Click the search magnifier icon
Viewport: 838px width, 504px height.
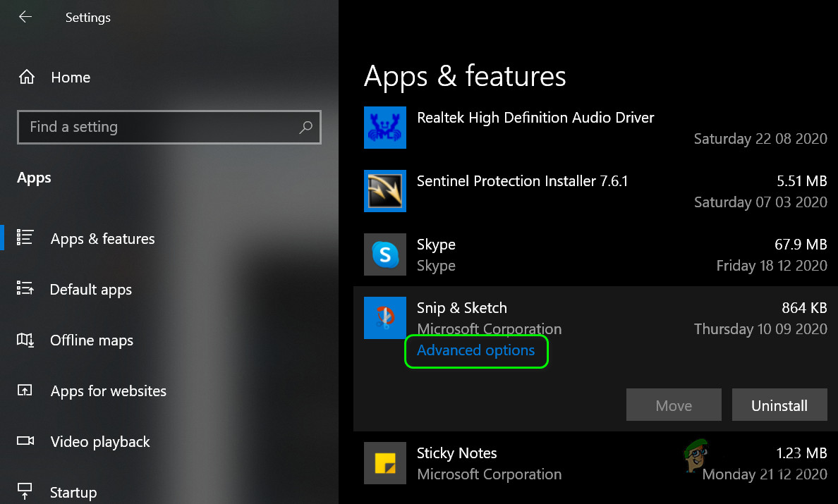click(306, 128)
